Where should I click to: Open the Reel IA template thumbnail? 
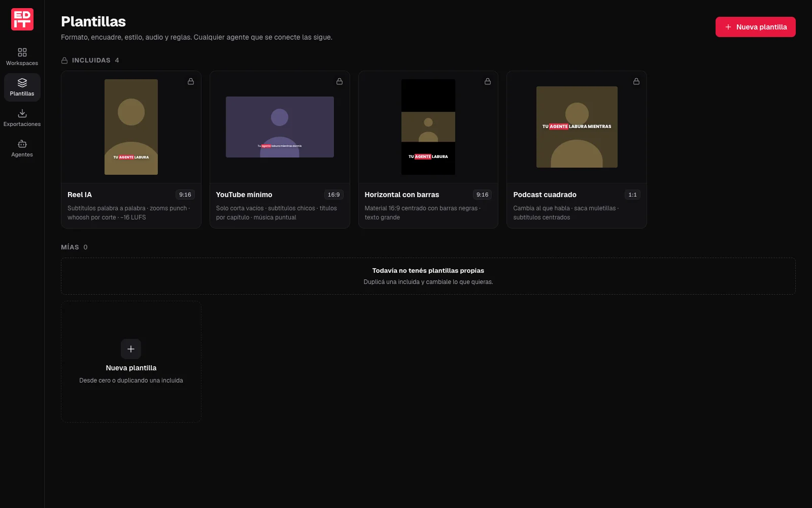[131, 127]
